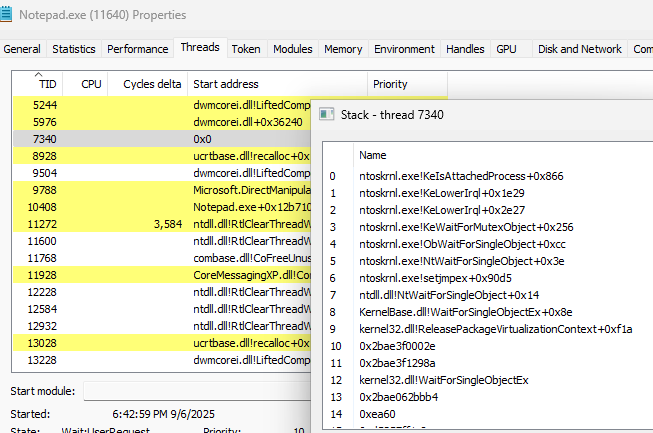
Task: Switch to the Environment tab
Action: (404, 49)
